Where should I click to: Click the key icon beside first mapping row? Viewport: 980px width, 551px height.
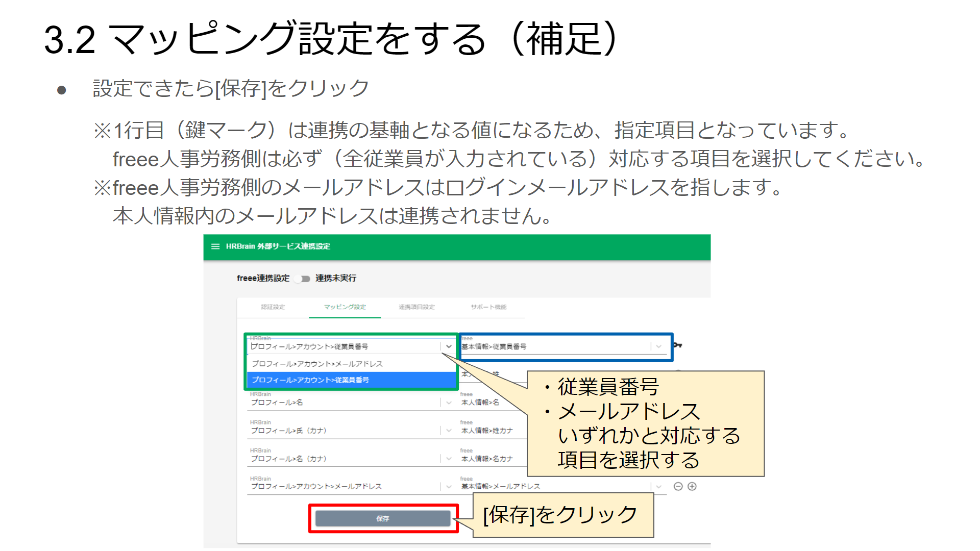[677, 345]
